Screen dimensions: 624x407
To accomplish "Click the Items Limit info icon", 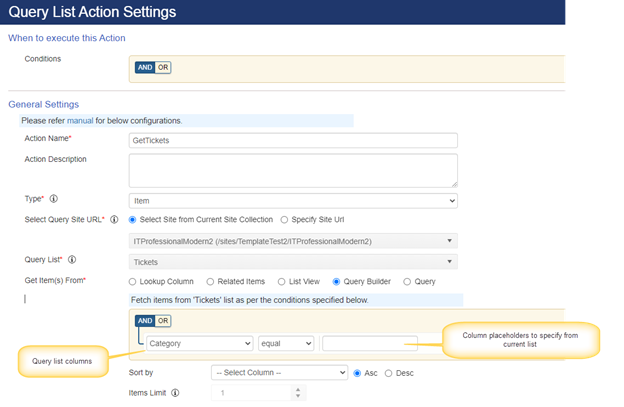I will tap(175, 393).
